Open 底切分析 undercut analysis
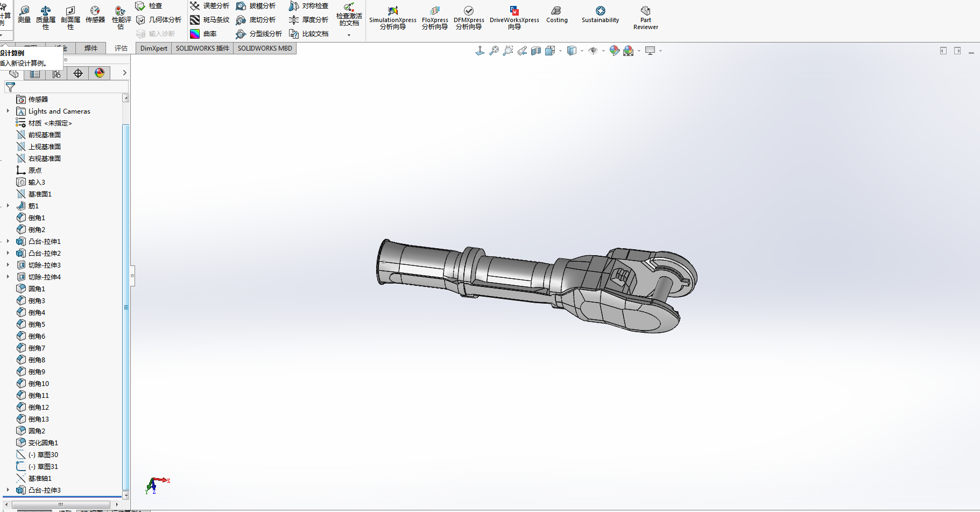The height and width of the screenshot is (512, 980). [256, 20]
